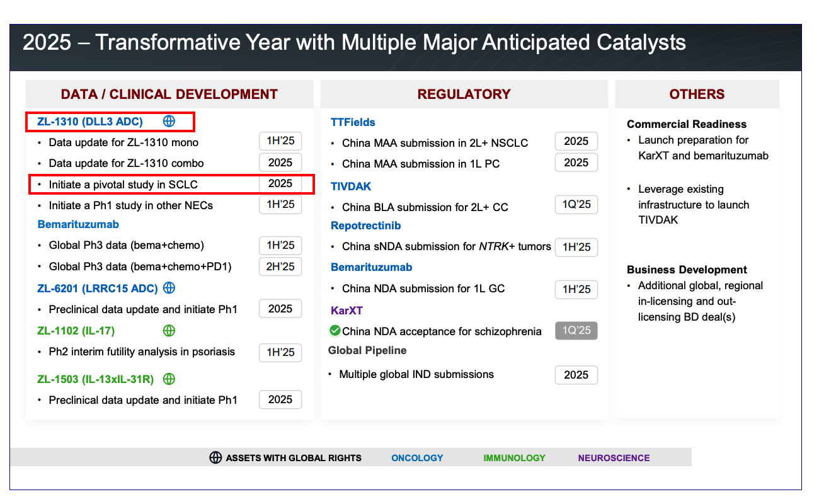
Task: Click the green checkmark beside China NDA acceptance
Action: pos(335,331)
